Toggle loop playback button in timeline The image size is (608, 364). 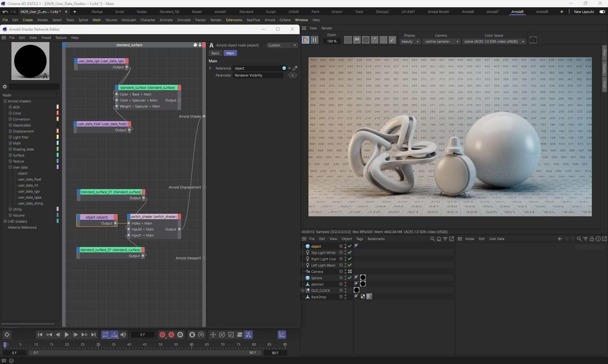pyautogui.click(x=105, y=335)
